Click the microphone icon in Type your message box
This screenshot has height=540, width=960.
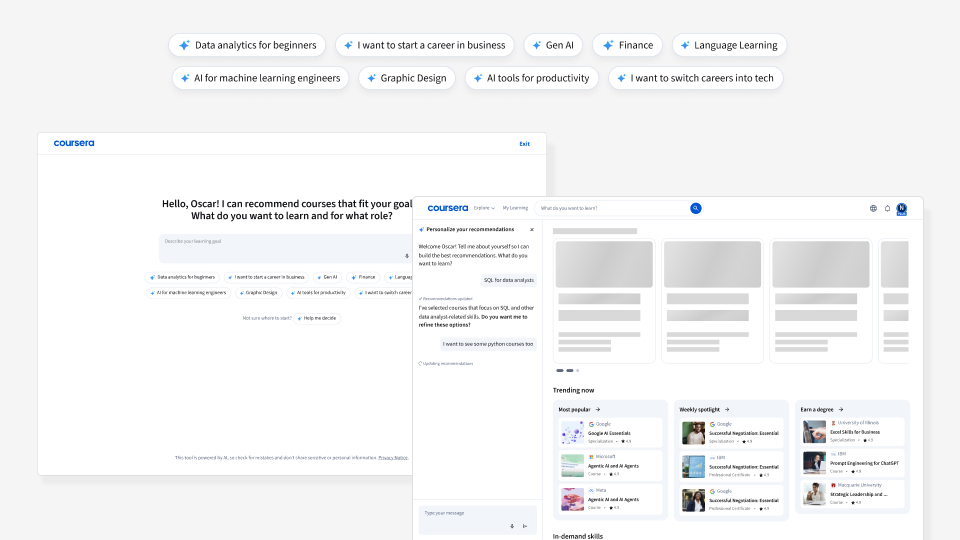(x=512, y=526)
